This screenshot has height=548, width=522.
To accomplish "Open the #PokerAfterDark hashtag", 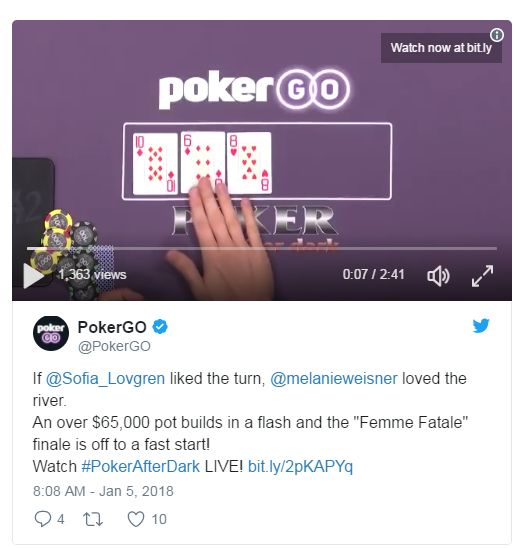I will (x=140, y=466).
